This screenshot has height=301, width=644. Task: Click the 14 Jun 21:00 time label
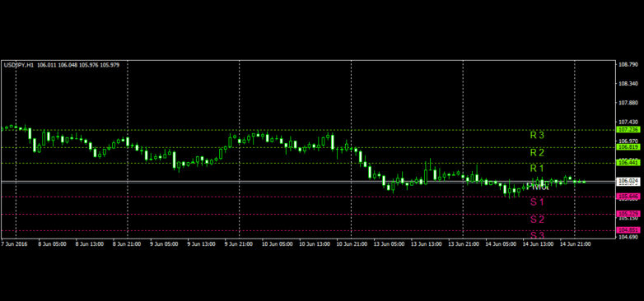click(575, 244)
